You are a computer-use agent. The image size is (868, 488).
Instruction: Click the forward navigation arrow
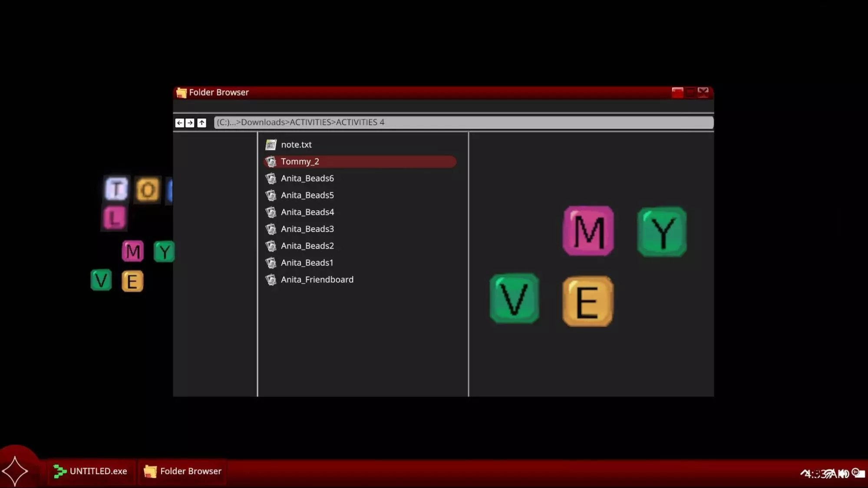pyautogui.click(x=190, y=123)
